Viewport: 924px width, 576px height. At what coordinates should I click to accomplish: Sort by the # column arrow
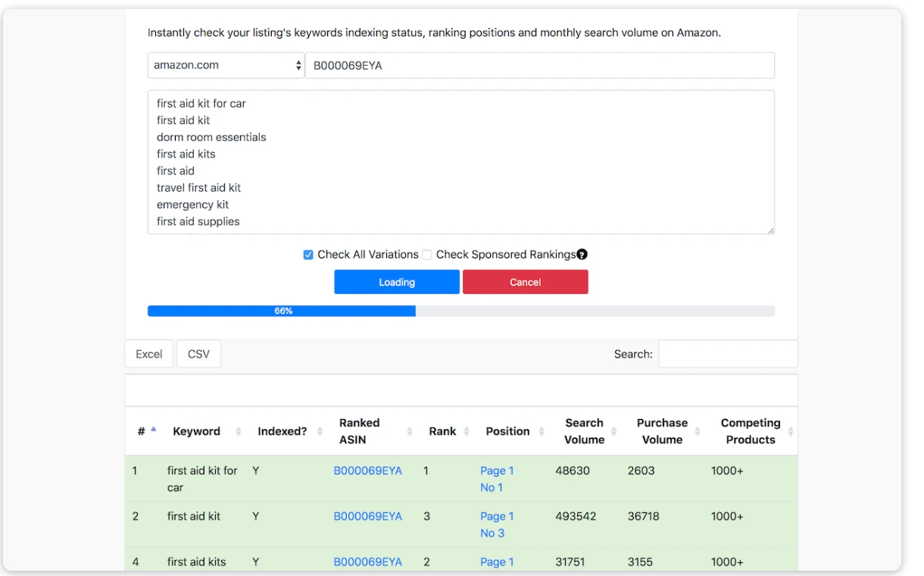(x=153, y=429)
